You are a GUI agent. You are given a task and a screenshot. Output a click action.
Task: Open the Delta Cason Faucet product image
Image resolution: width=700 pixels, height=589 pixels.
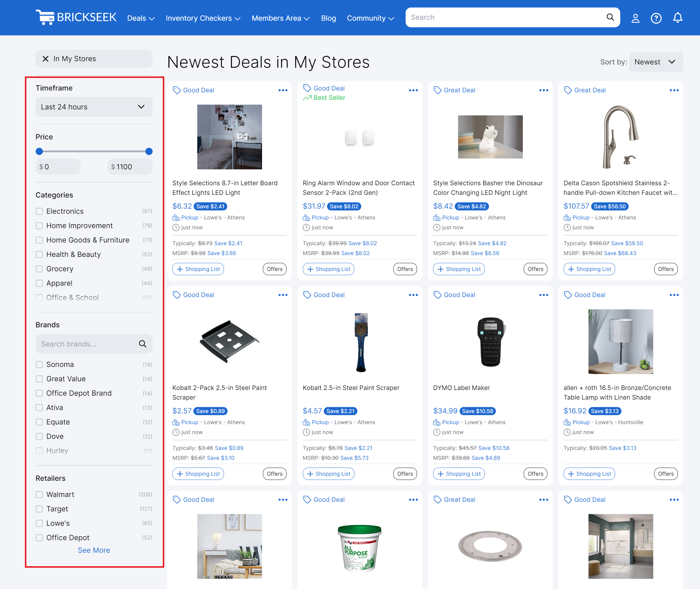(x=620, y=137)
